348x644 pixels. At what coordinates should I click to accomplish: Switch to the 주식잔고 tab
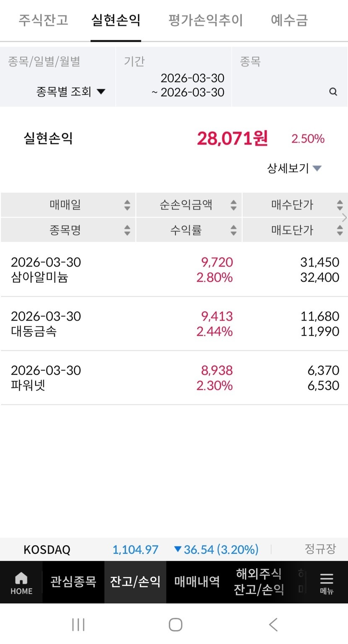[43, 20]
